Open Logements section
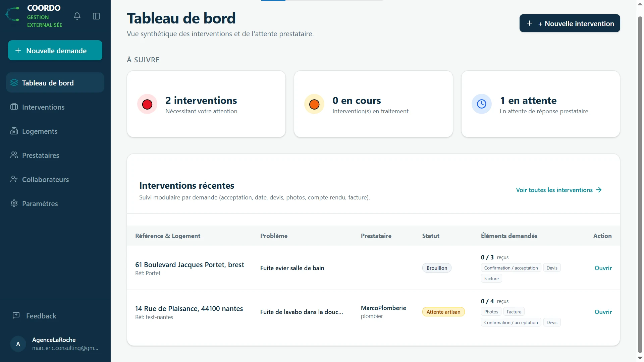Image resolution: width=644 pixels, height=362 pixels. coord(55,131)
